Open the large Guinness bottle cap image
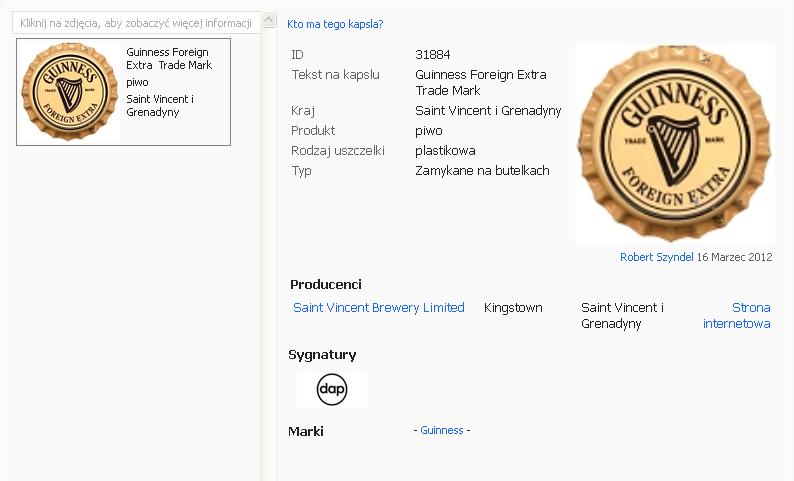The width and height of the screenshot is (794, 481). (x=676, y=143)
